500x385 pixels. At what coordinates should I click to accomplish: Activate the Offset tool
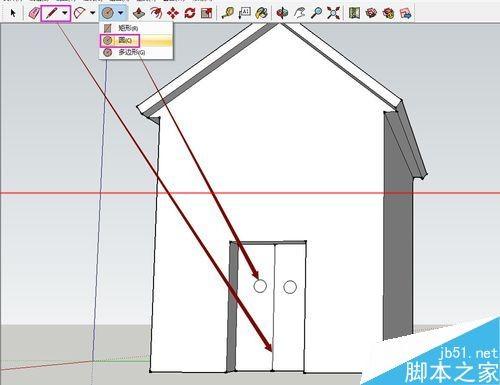click(x=156, y=13)
